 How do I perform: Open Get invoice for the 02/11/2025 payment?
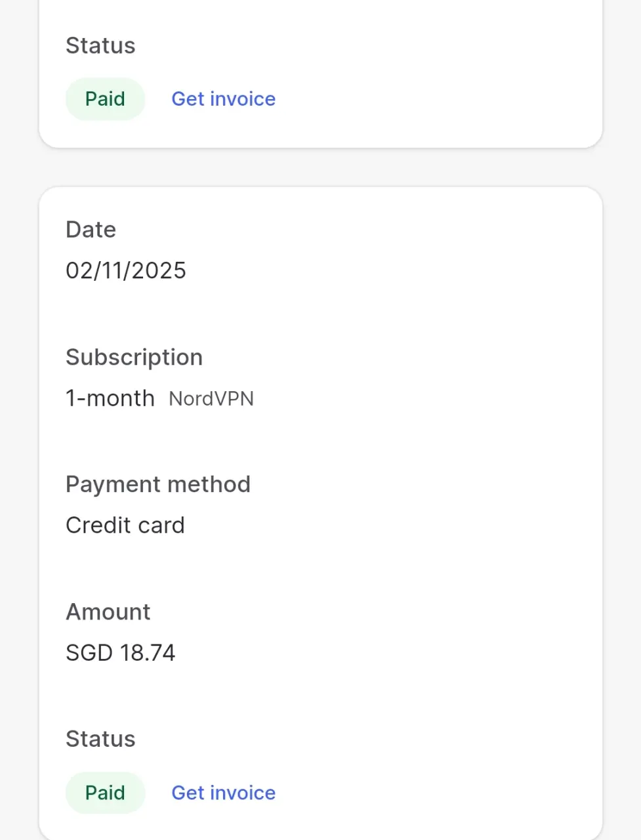(x=223, y=793)
